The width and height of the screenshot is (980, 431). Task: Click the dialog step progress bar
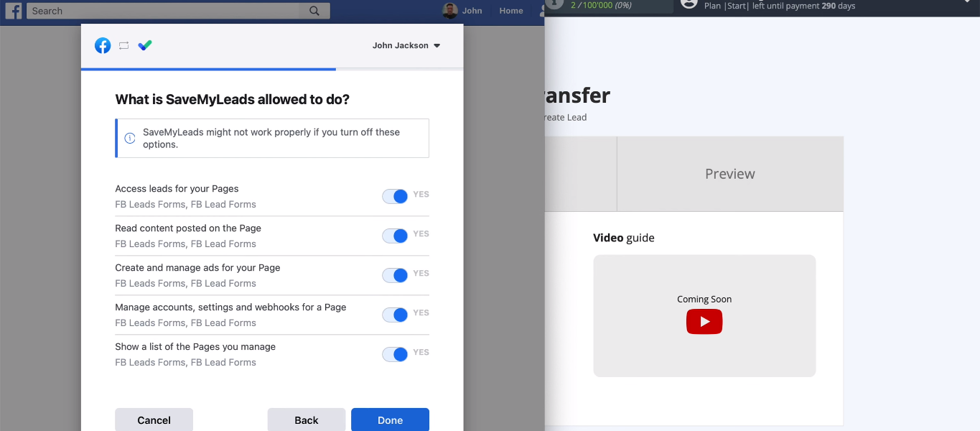coord(272,69)
